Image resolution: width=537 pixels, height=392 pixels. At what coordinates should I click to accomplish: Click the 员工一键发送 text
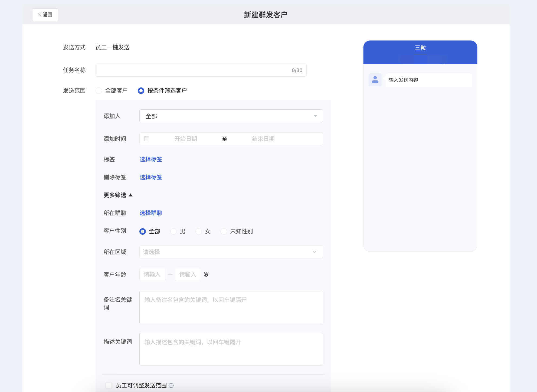112,47
